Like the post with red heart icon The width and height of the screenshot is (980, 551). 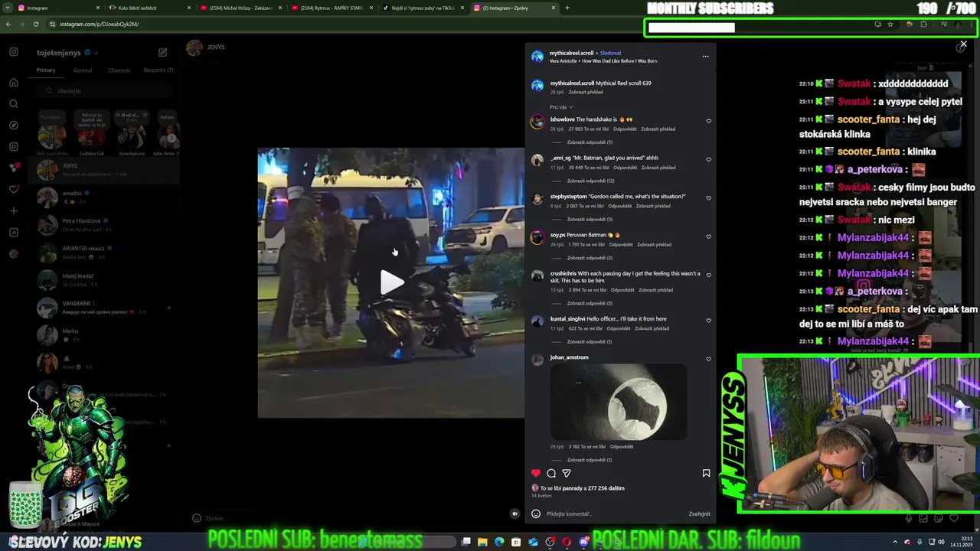[x=536, y=473]
